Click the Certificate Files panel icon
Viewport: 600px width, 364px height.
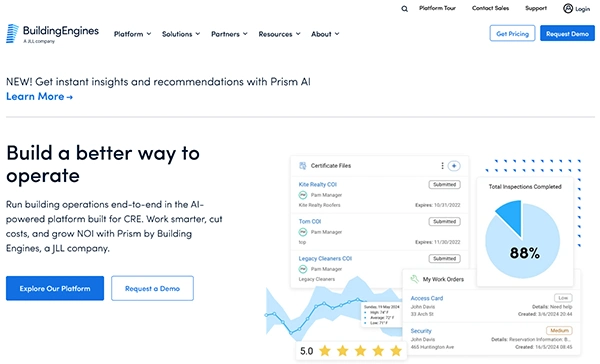pyautogui.click(x=303, y=166)
